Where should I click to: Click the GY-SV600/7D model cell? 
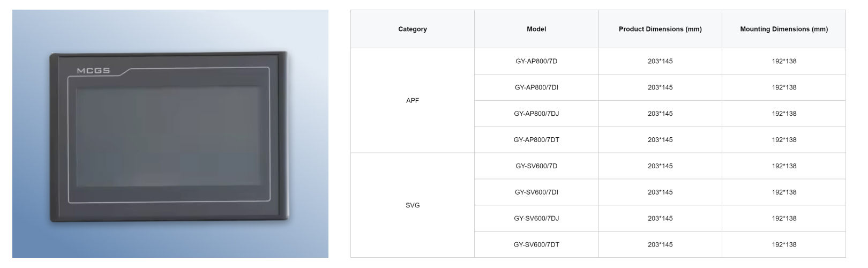536,166
